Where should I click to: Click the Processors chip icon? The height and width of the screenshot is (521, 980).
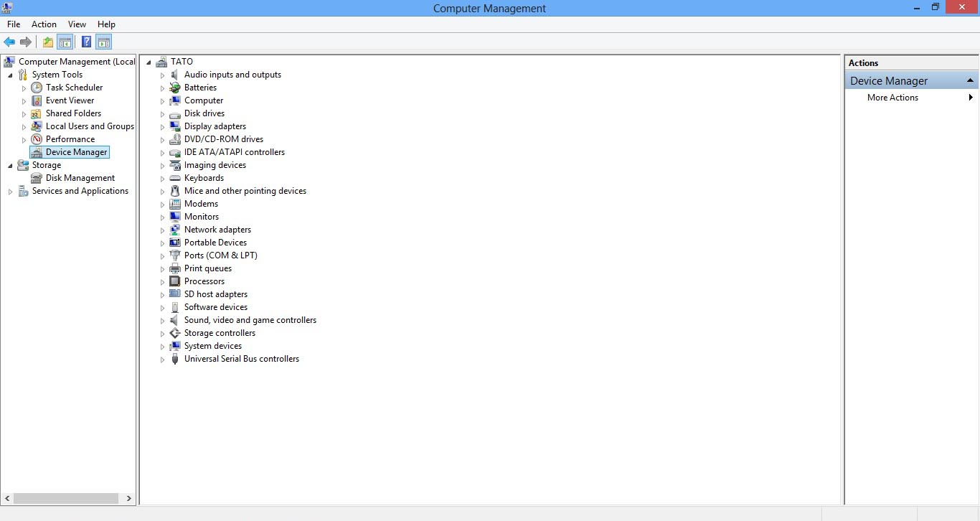[175, 281]
